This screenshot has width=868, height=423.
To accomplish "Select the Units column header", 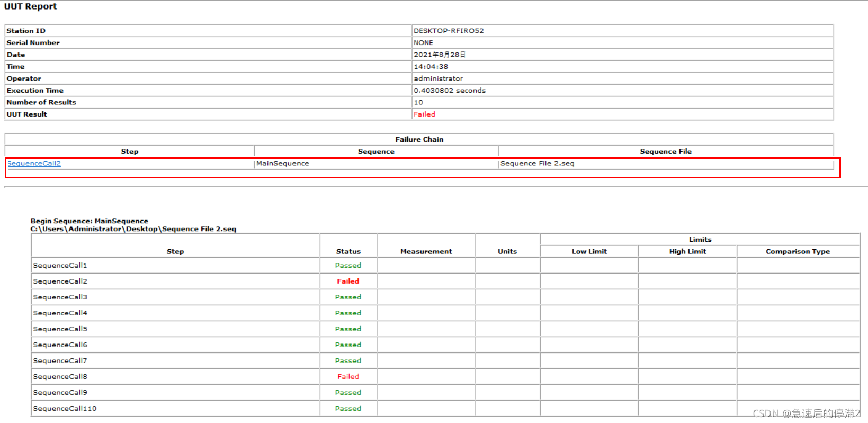I will pyautogui.click(x=507, y=251).
